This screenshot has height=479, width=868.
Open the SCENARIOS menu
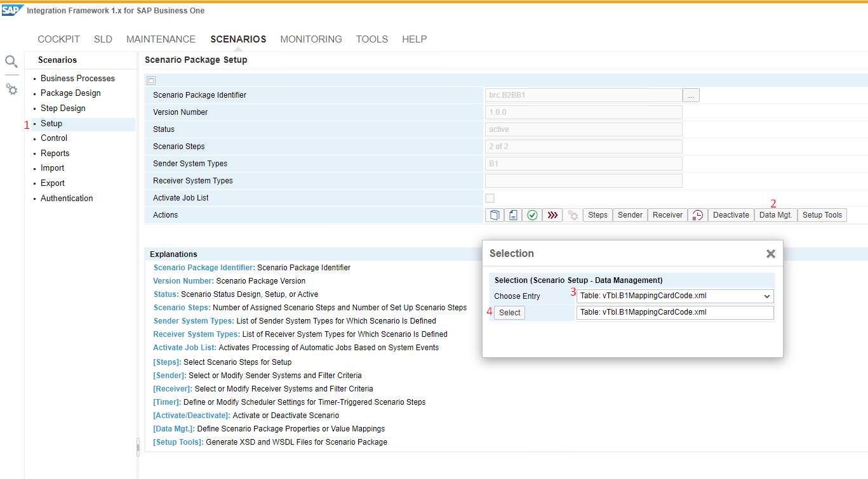click(x=238, y=39)
